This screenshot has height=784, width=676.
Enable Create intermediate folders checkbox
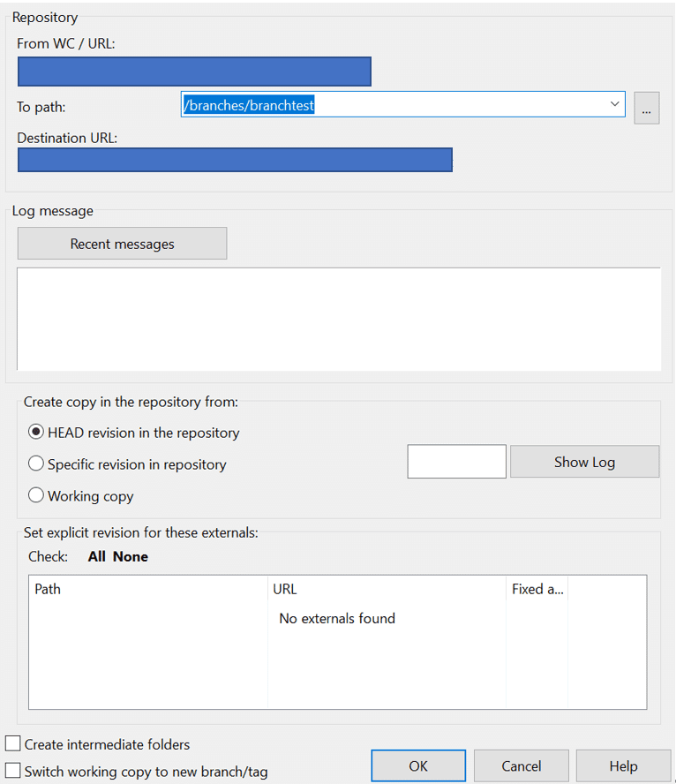pyautogui.click(x=13, y=744)
